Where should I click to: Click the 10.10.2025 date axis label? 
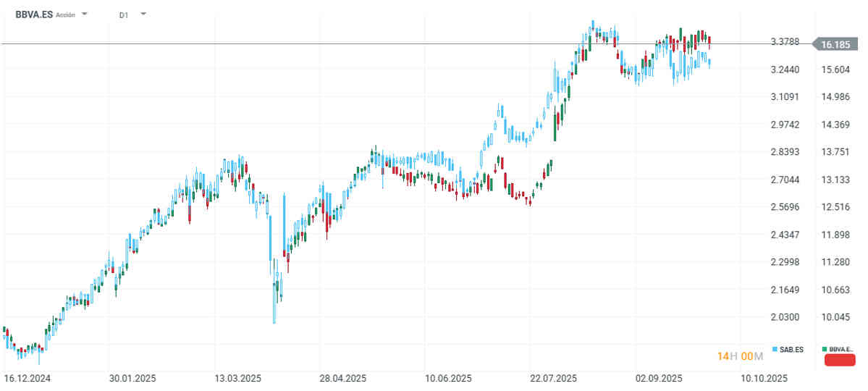764,379
